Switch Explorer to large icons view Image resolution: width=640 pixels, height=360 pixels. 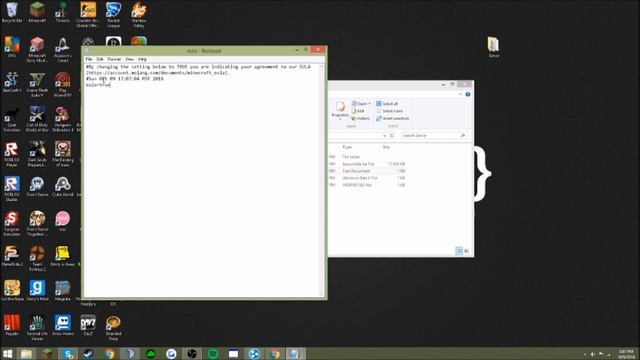(467, 251)
